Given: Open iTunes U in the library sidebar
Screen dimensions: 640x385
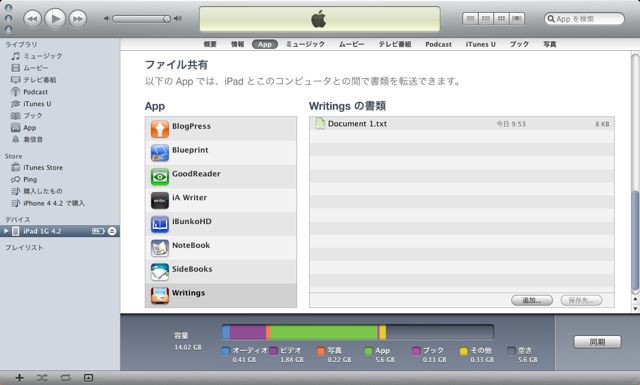Looking at the screenshot, I should click(60, 104).
